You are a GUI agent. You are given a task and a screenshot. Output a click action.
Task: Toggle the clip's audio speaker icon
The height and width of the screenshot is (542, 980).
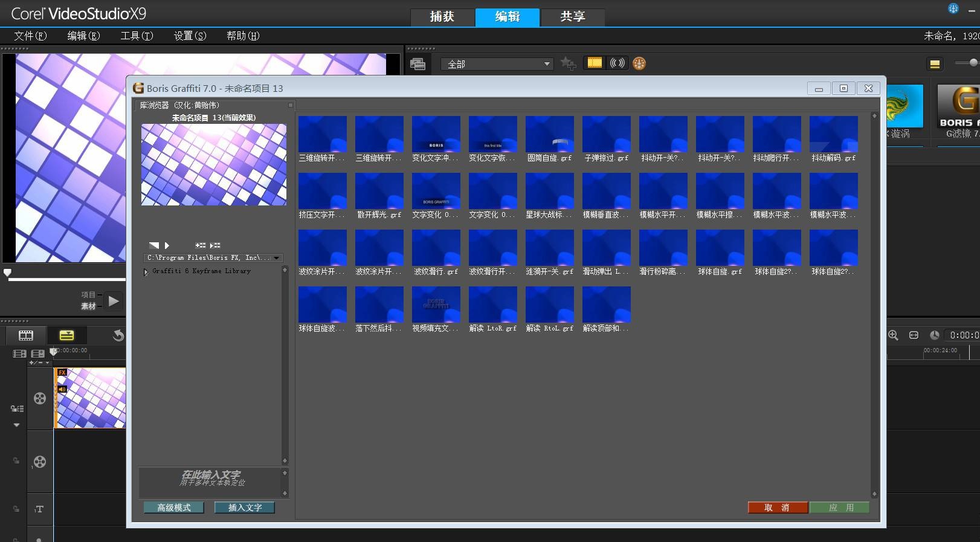(x=62, y=389)
